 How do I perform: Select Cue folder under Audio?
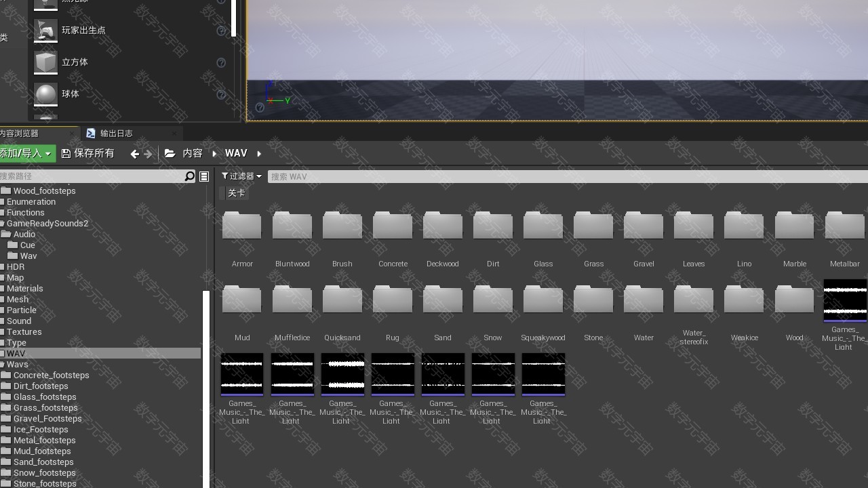click(27, 245)
